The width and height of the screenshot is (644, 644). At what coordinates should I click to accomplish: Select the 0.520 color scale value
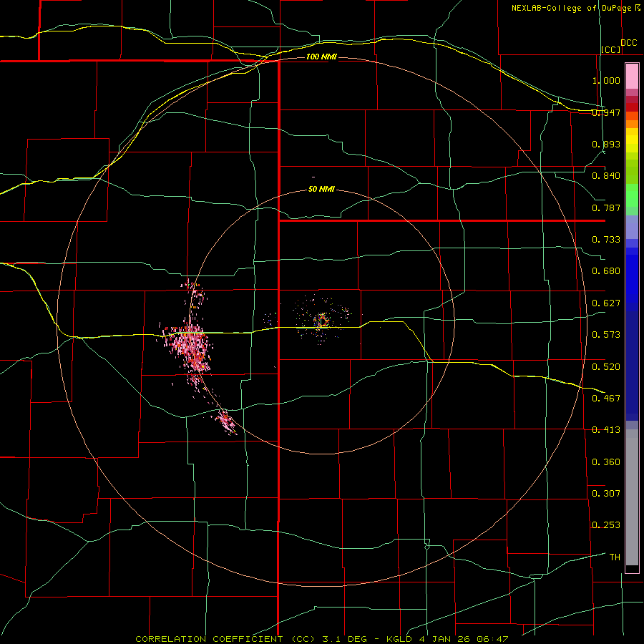tap(606, 367)
